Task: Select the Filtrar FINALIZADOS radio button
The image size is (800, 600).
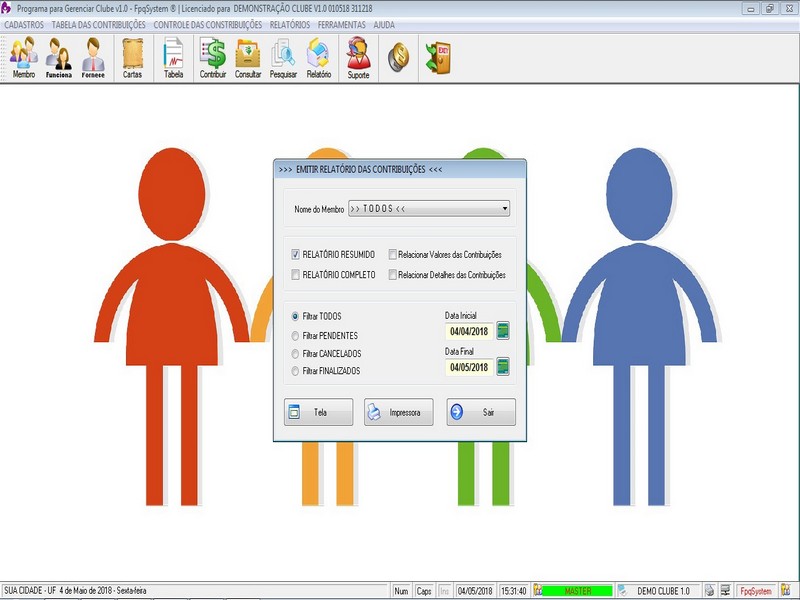Action: 295,371
